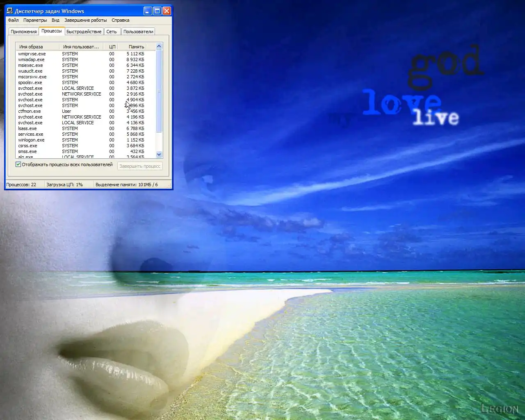Open the Завершение работы menu
The image size is (525, 420).
85,20
